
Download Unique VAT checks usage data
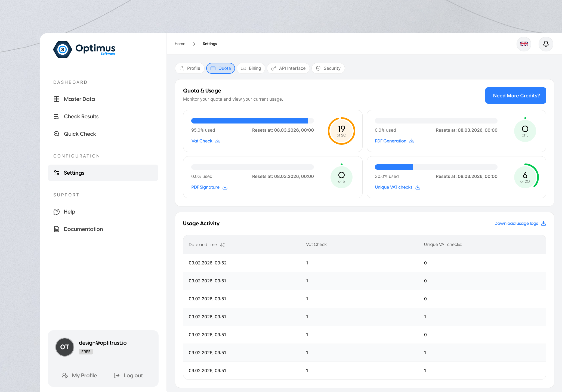coord(418,187)
